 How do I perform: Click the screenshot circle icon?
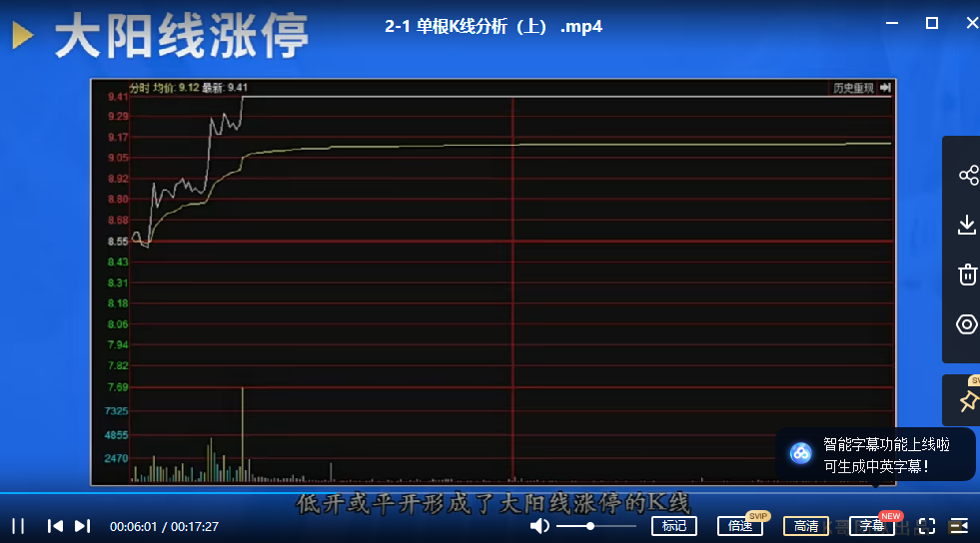point(967,324)
